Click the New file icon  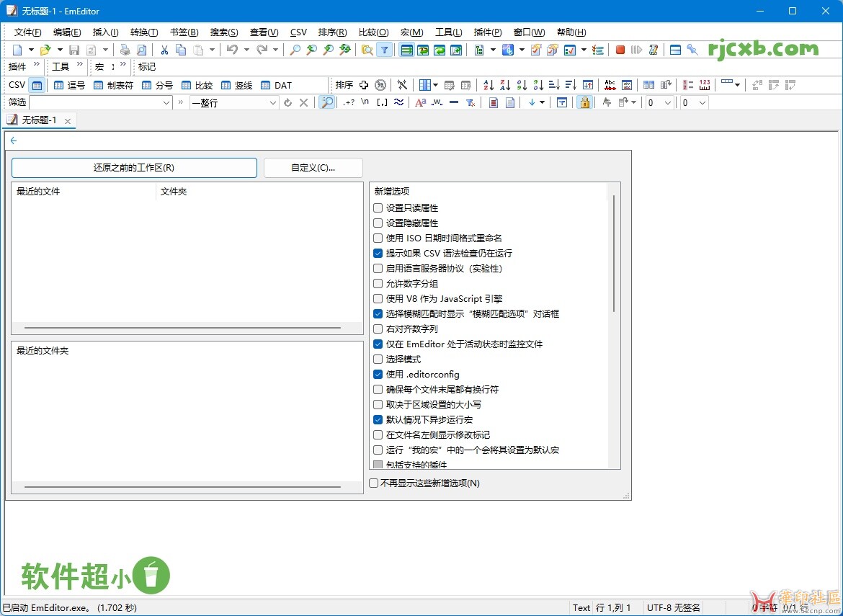(17, 50)
